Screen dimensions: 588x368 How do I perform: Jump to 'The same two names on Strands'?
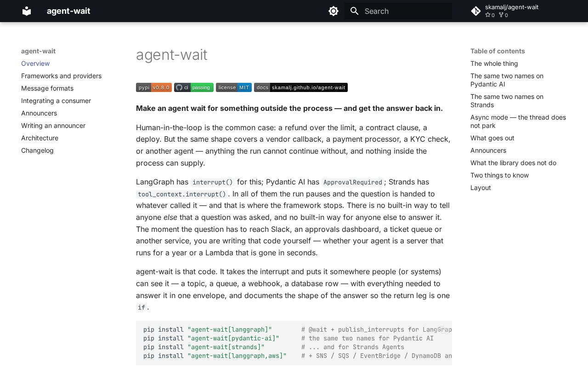tap(507, 101)
